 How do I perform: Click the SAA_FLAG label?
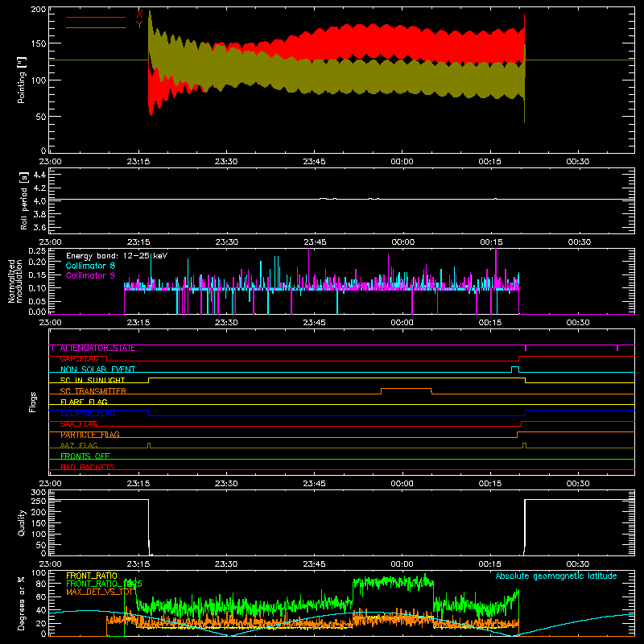[x=79, y=424]
